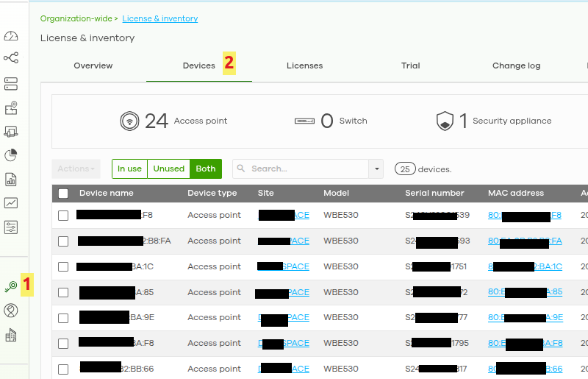Open the line graph monitor sidebar icon
This screenshot has width=588, height=379.
click(x=11, y=203)
